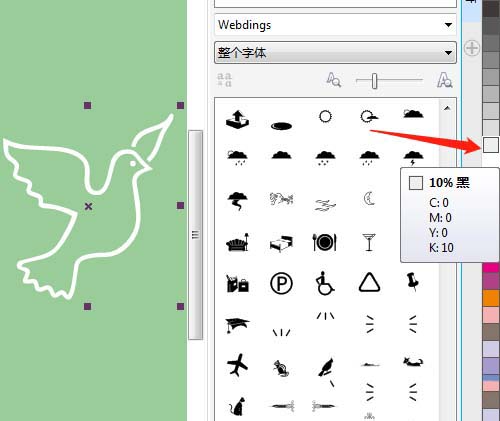Select the crescent moon glyph

369,199
